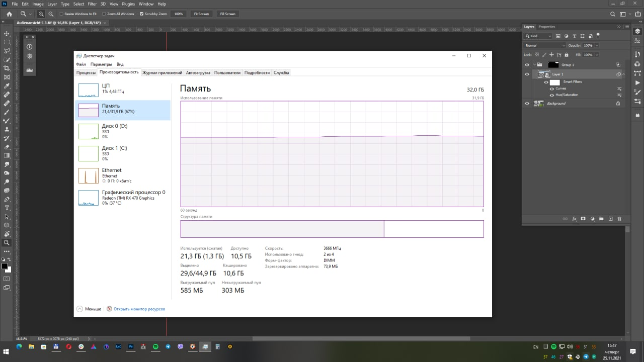Open the Kind layer filter dropdown

[x=538, y=36]
